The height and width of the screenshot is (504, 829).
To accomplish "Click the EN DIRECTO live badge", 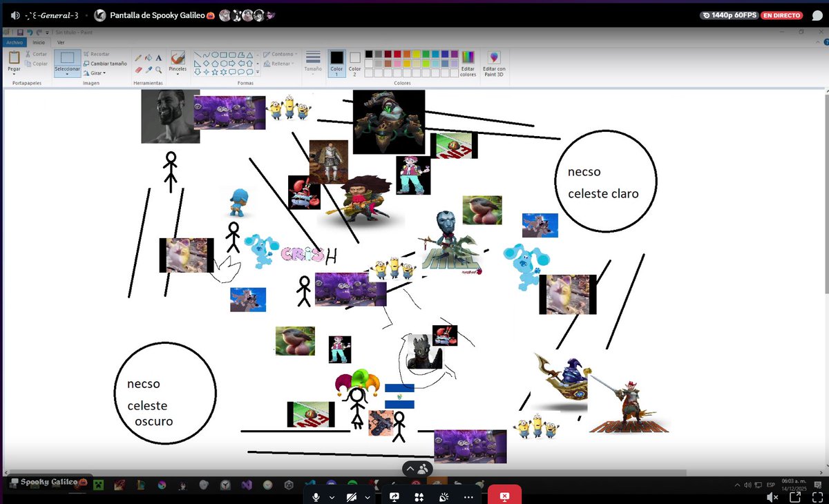I will coord(782,15).
